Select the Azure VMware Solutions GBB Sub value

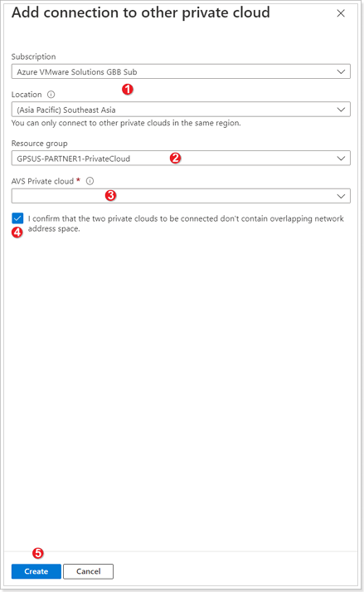77,71
